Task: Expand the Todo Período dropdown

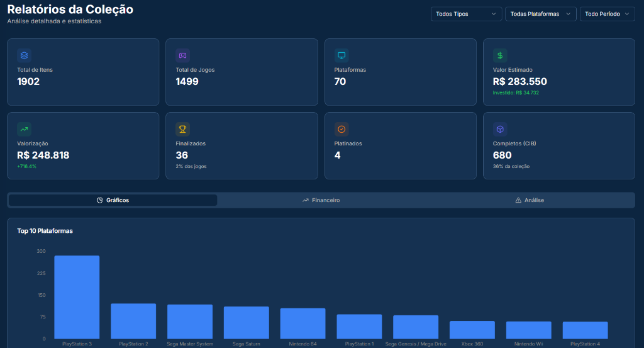Action: pyautogui.click(x=607, y=14)
